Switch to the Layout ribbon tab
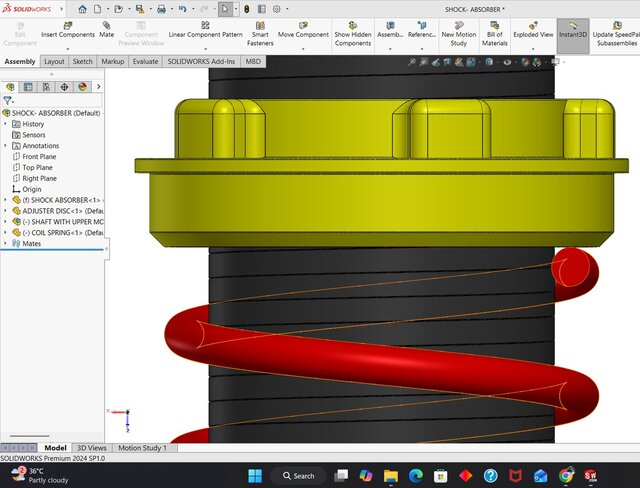The height and width of the screenshot is (488, 640). (54, 62)
